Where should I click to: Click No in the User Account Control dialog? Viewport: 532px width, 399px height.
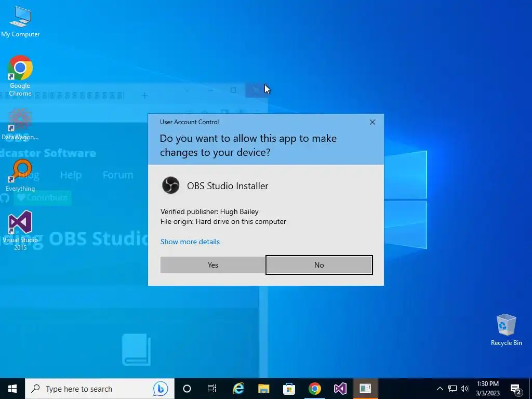[x=319, y=265]
